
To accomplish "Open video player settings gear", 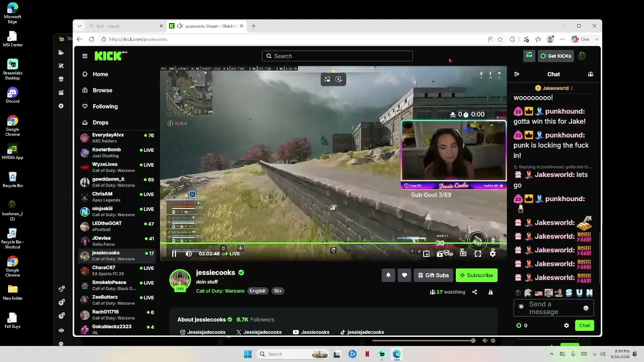I will pos(493,254).
